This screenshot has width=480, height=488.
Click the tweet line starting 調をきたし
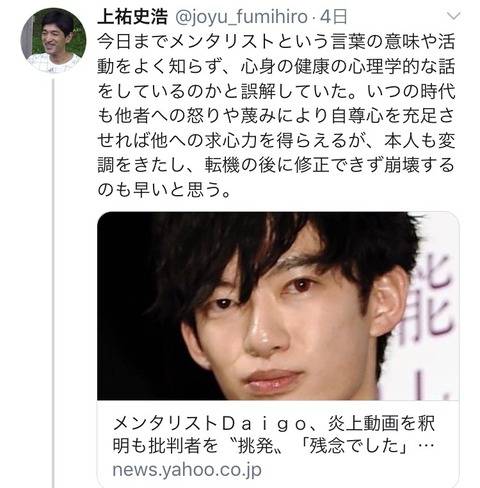click(x=276, y=165)
